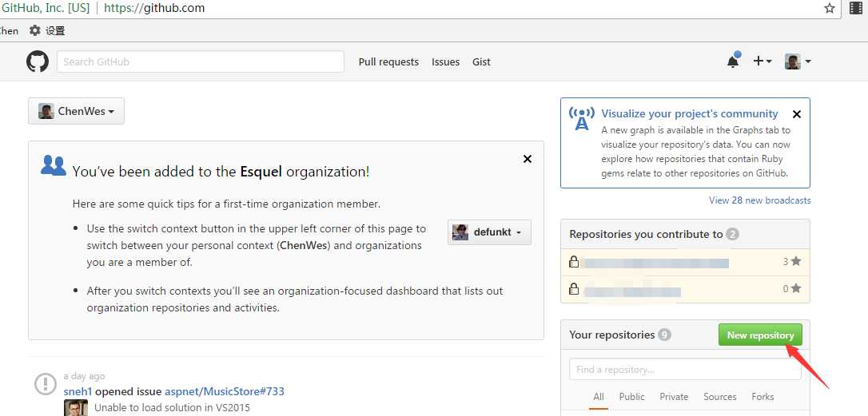Switch to the Public tab
Screen dimensions: 868x416
(x=631, y=397)
